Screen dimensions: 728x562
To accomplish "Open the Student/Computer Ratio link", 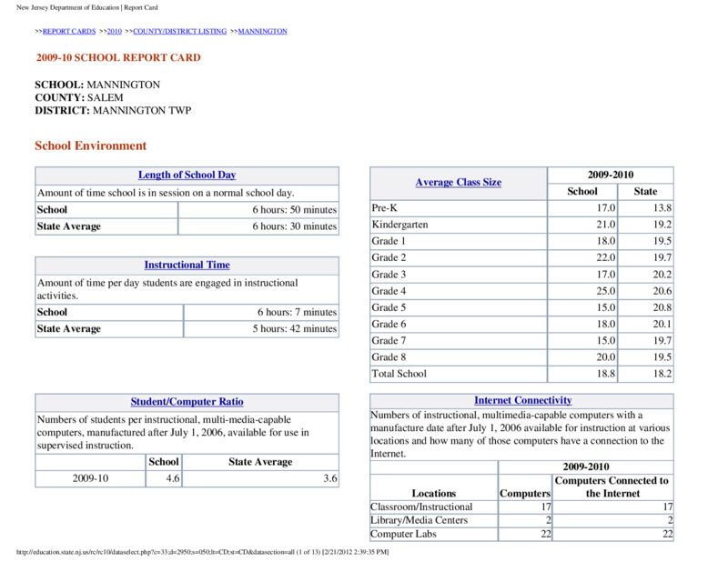I will coord(187,402).
